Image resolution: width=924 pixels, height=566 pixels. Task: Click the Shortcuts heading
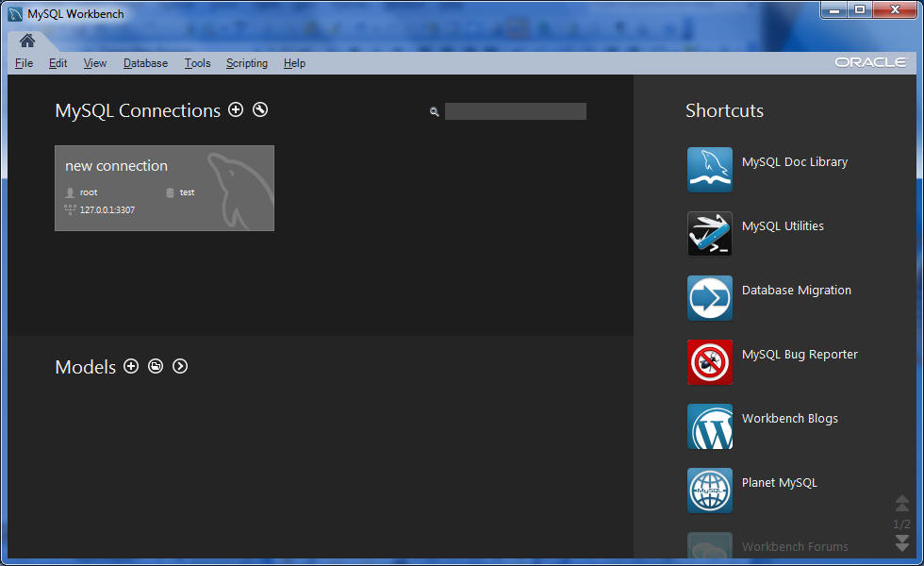point(724,110)
